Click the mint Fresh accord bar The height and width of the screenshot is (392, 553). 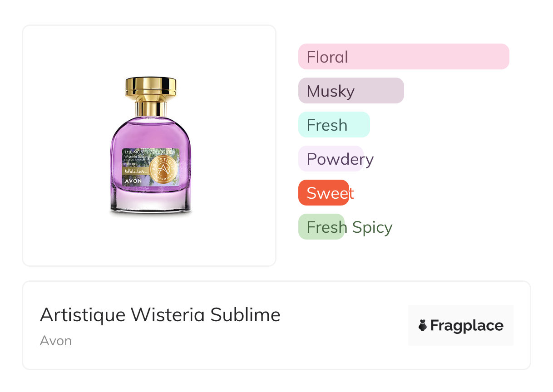click(x=334, y=125)
